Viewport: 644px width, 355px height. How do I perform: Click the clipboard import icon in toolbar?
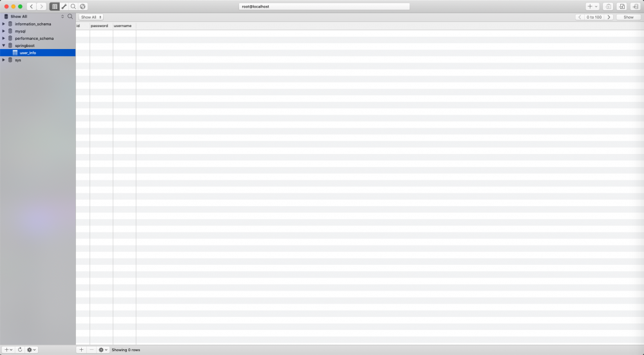pos(608,6)
